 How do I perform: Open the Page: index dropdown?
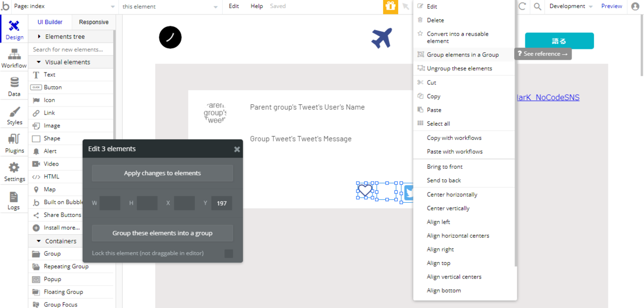(64, 6)
